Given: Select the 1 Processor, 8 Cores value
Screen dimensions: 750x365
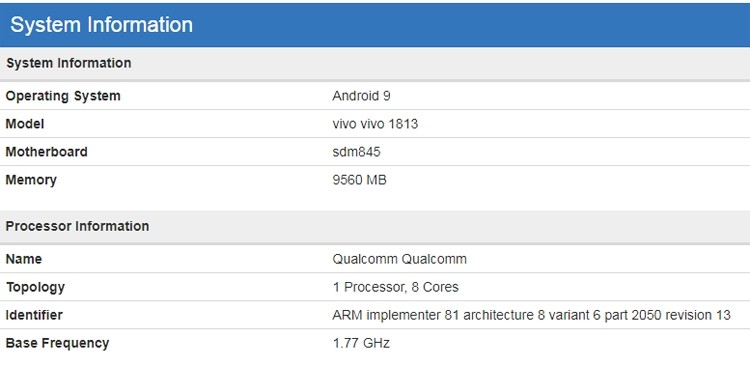Looking at the screenshot, I should (x=396, y=287).
